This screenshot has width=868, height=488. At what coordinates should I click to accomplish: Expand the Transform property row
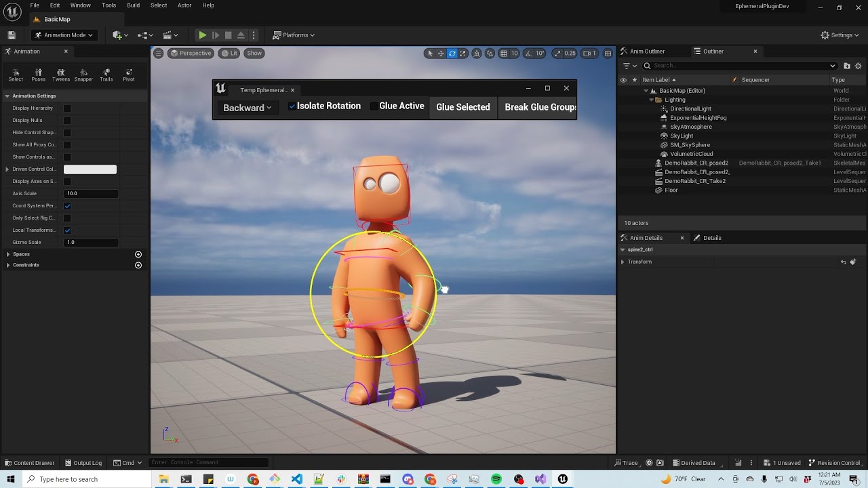pyautogui.click(x=623, y=262)
